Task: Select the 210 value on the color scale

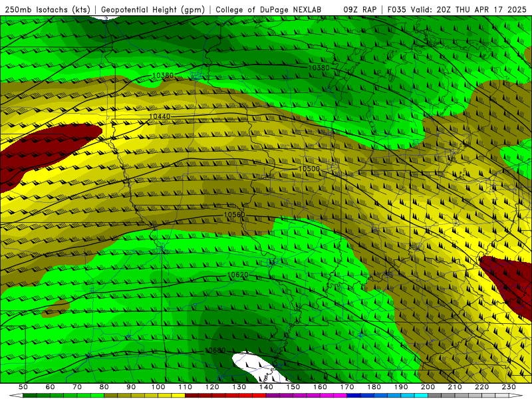Action: pyautogui.click(x=455, y=387)
